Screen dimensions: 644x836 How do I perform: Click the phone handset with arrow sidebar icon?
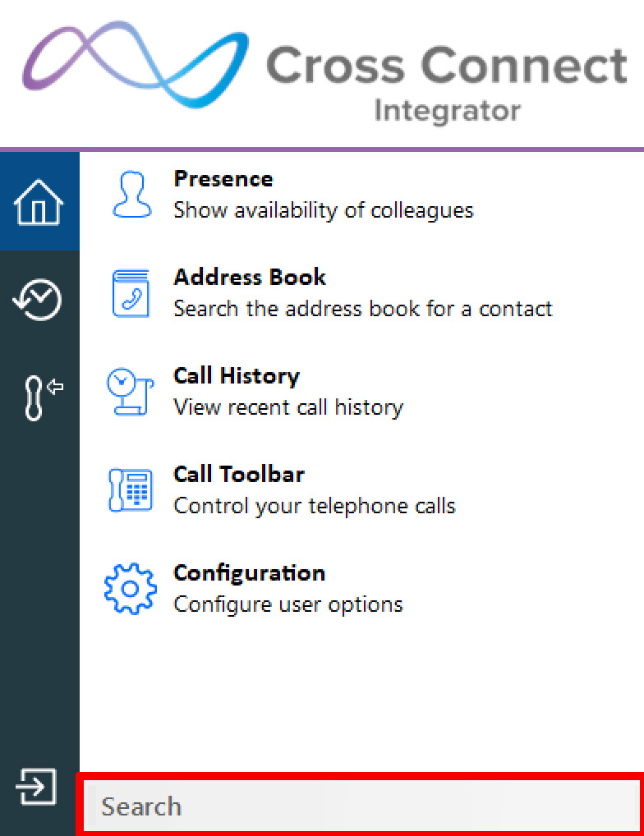43,397
